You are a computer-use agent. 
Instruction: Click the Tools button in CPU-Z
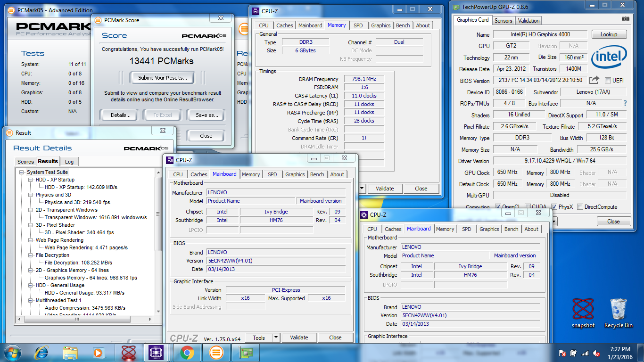[259, 337]
